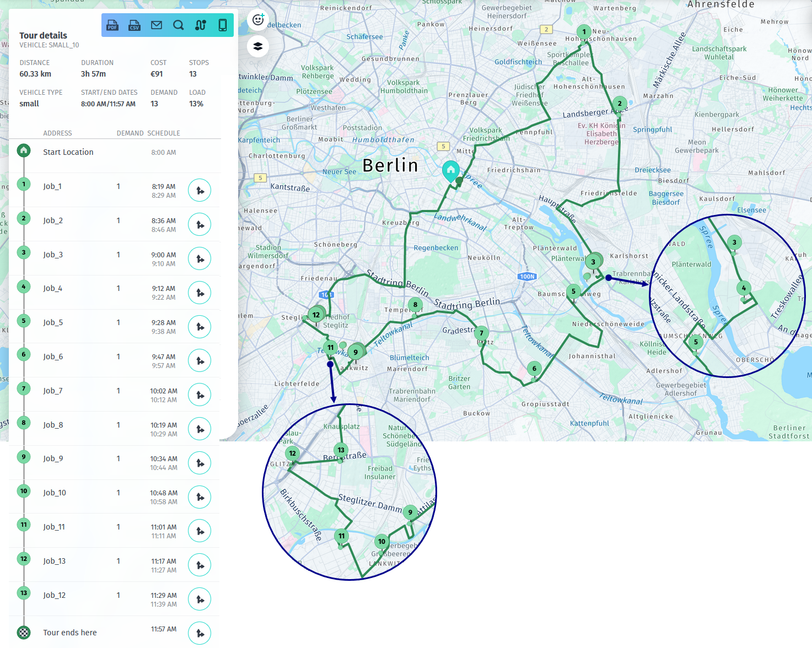Export the tour as CSV
This screenshot has height=648, width=812.
pyautogui.click(x=135, y=25)
